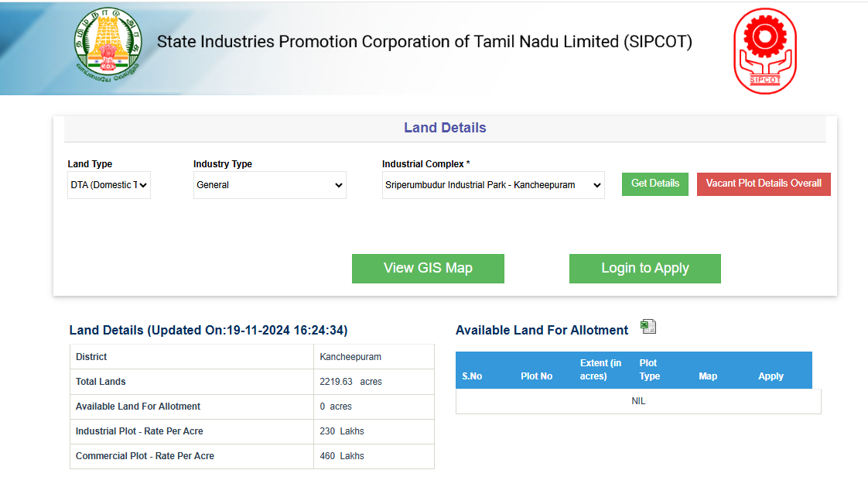Click the 460 Lakhs value
The height and width of the screenshot is (477, 868).
point(342,456)
